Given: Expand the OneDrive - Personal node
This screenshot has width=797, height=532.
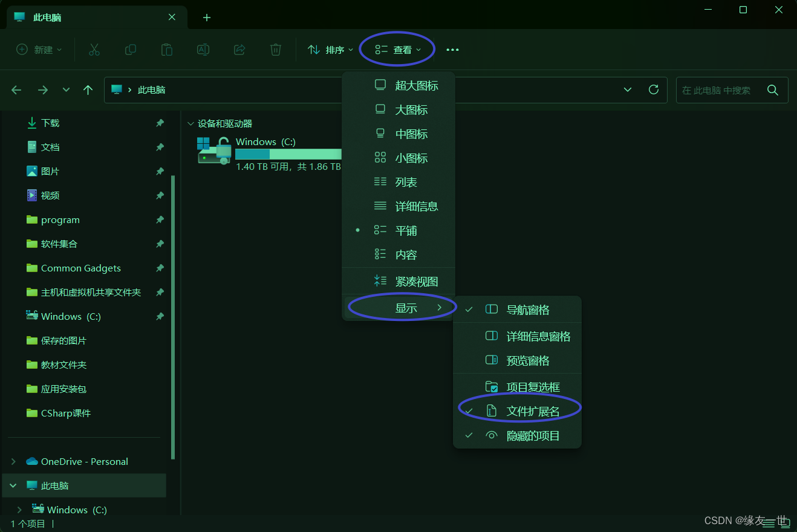Looking at the screenshot, I should [x=13, y=461].
